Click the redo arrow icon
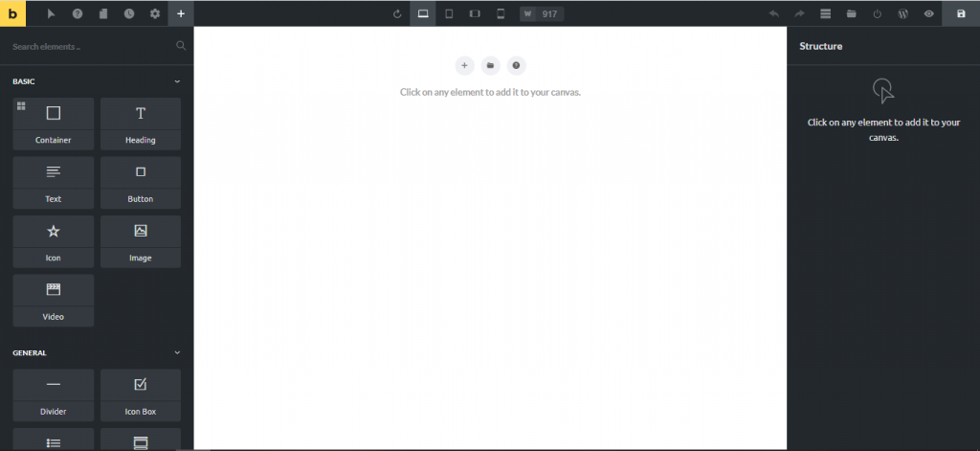This screenshot has height=451, width=980. coord(799,13)
